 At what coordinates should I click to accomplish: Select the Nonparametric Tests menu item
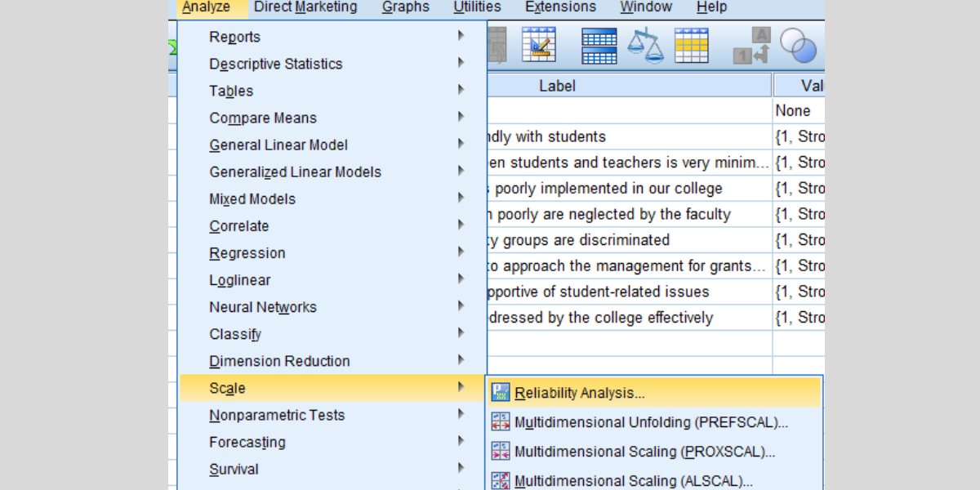(x=332, y=415)
